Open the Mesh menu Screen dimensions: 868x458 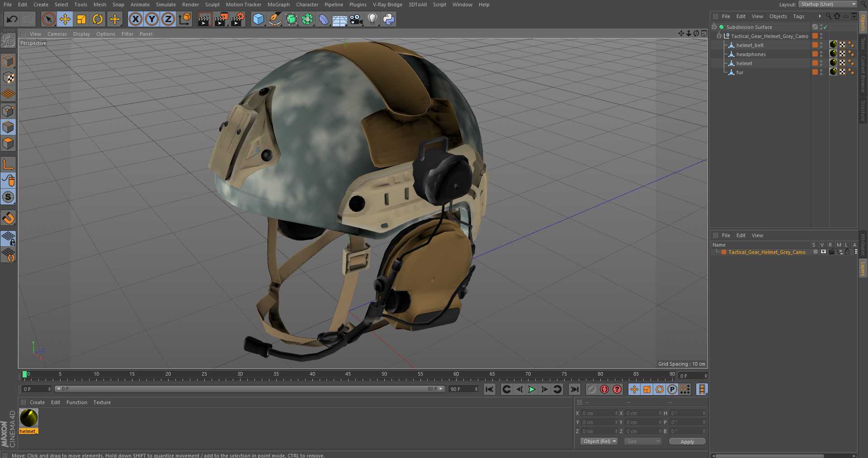99,5
